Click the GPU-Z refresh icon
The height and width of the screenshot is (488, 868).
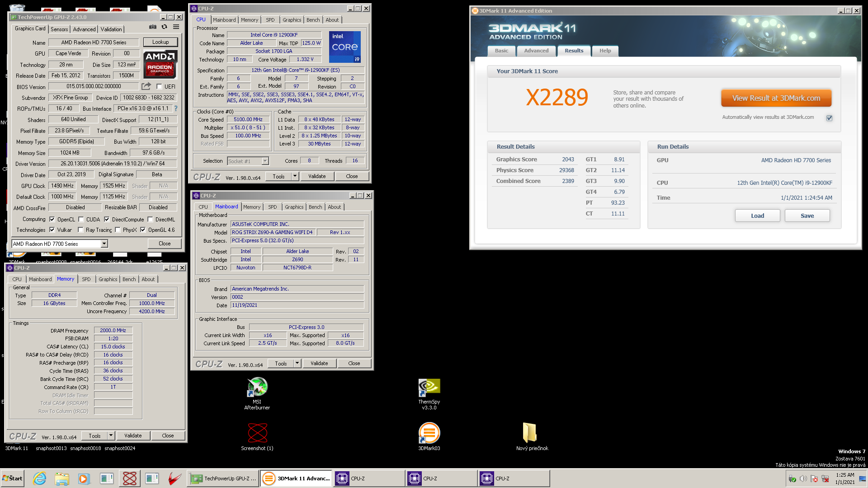pyautogui.click(x=165, y=27)
